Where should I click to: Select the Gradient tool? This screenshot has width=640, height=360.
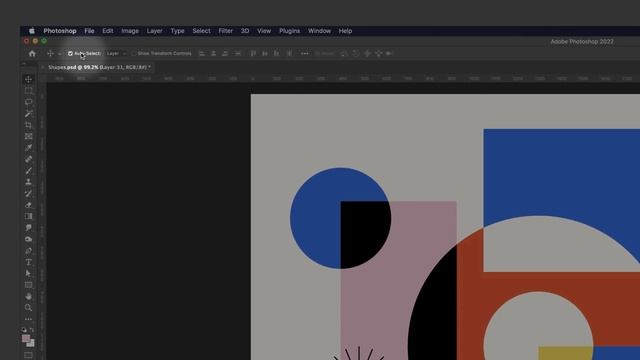[28, 216]
